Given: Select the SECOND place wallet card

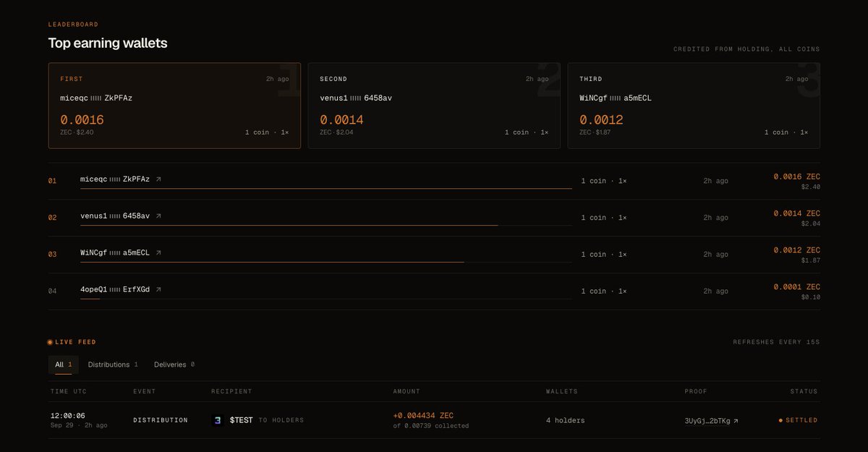Looking at the screenshot, I should click(x=434, y=106).
